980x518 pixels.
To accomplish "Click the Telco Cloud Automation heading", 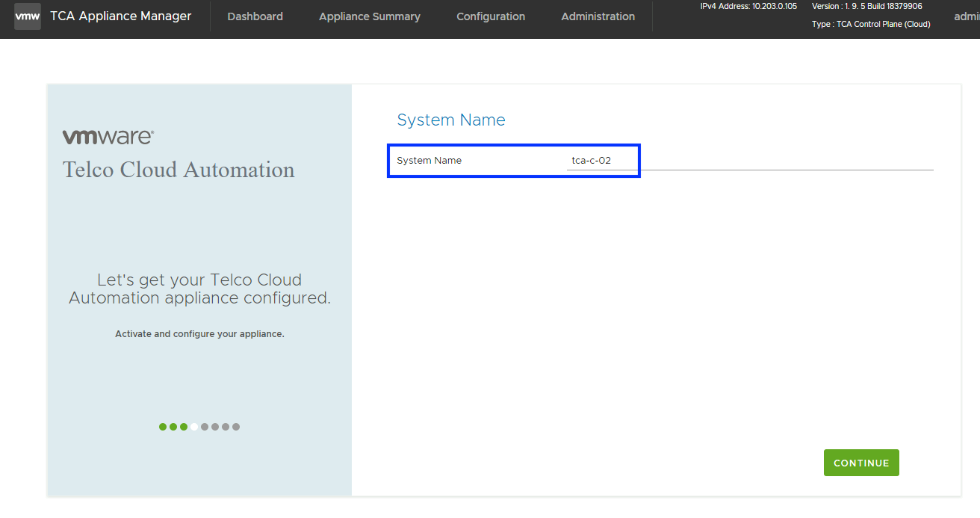I will pyautogui.click(x=179, y=170).
